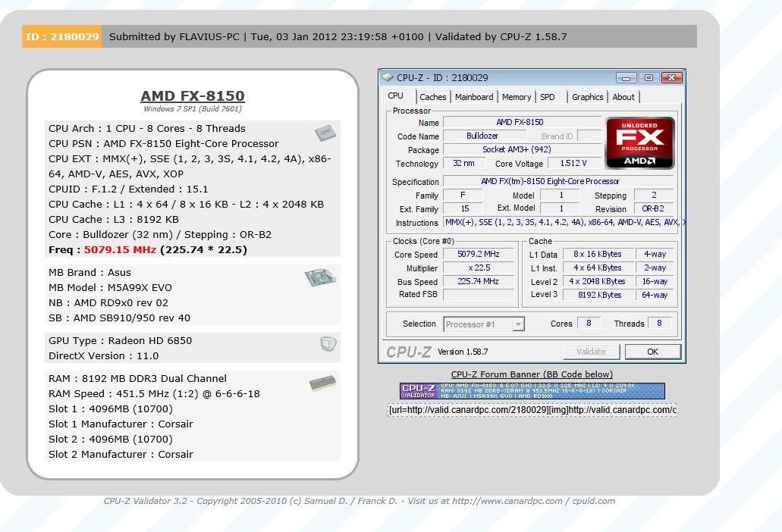Click the Technology 32 nm value
Screen dimensions: 782x532
click(x=463, y=163)
